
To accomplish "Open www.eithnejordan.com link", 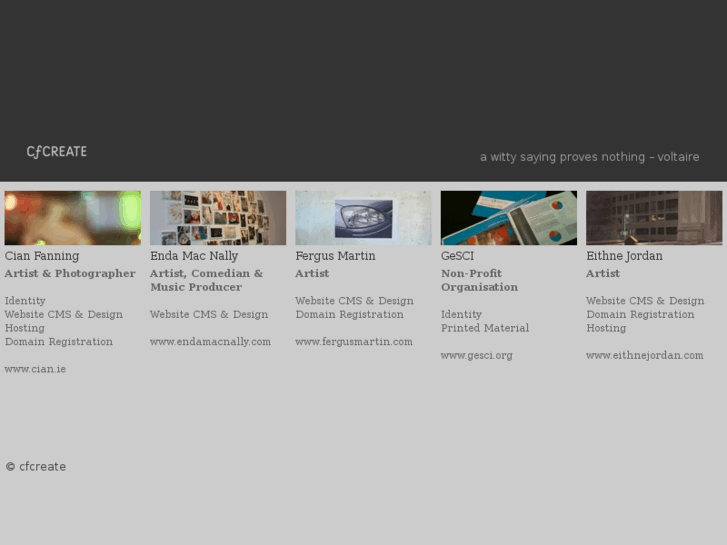I will click(x=644, y=355).
